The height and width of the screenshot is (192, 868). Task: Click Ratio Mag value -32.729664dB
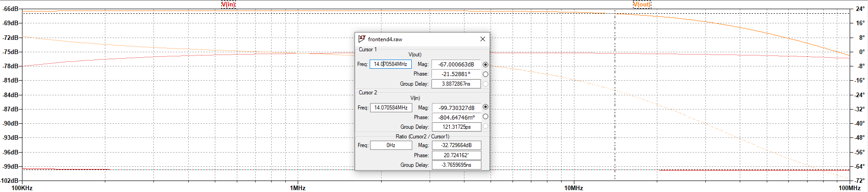457,145
